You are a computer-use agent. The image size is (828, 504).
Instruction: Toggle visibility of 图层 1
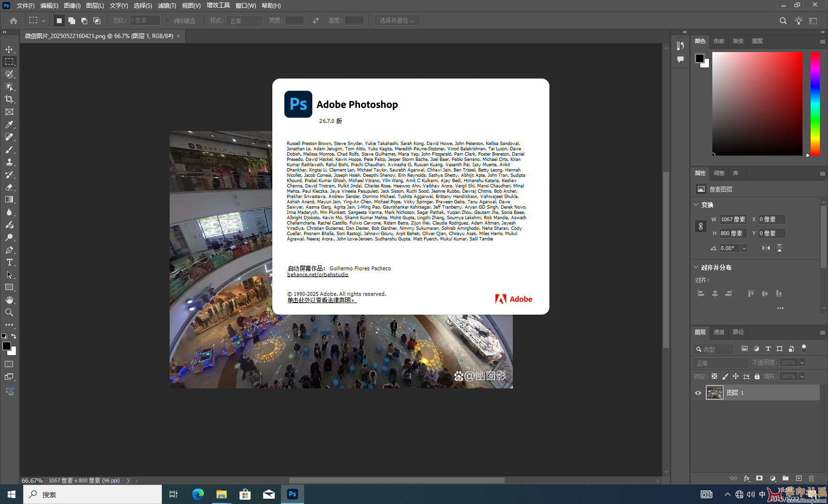tap(698, 393)
